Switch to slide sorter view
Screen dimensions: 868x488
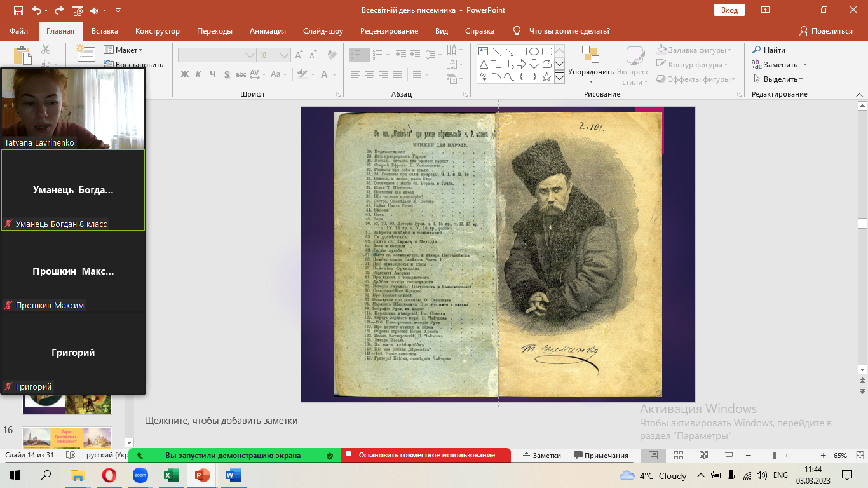(678, 456)
